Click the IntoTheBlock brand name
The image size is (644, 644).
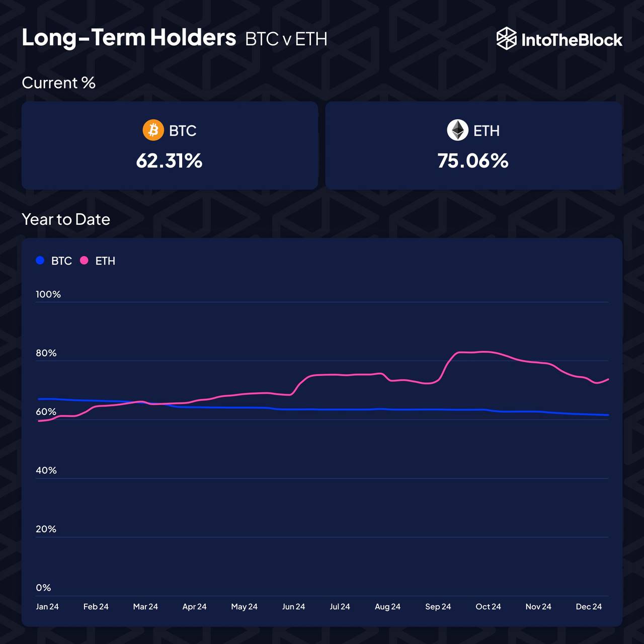[572, 40]
